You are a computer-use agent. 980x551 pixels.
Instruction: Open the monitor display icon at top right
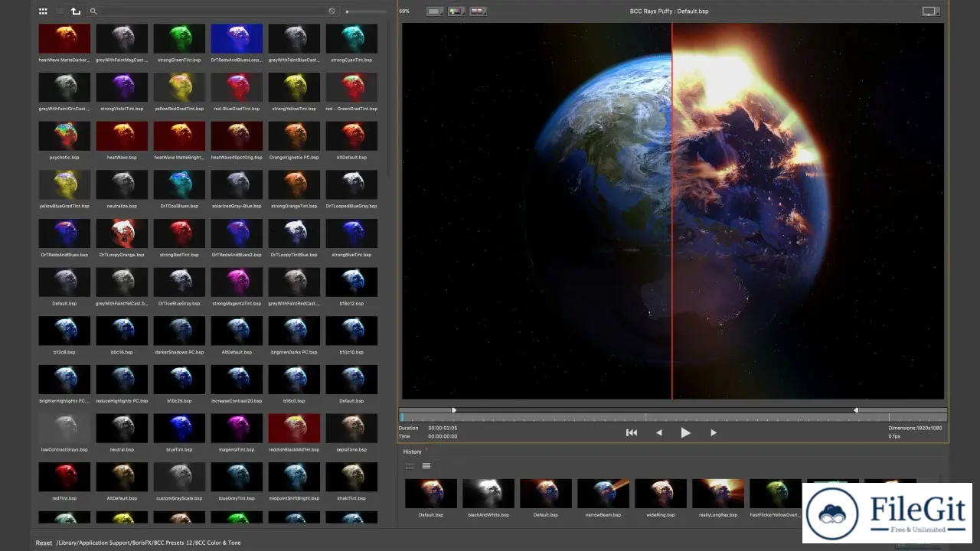coord(930,11)
